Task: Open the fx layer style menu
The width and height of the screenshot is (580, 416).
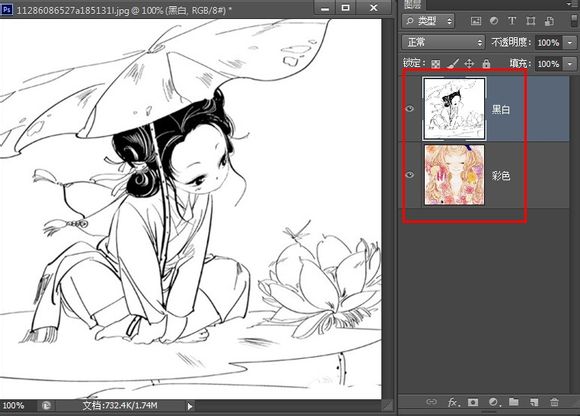Action: pyautogui.click(x=453, y=402)
